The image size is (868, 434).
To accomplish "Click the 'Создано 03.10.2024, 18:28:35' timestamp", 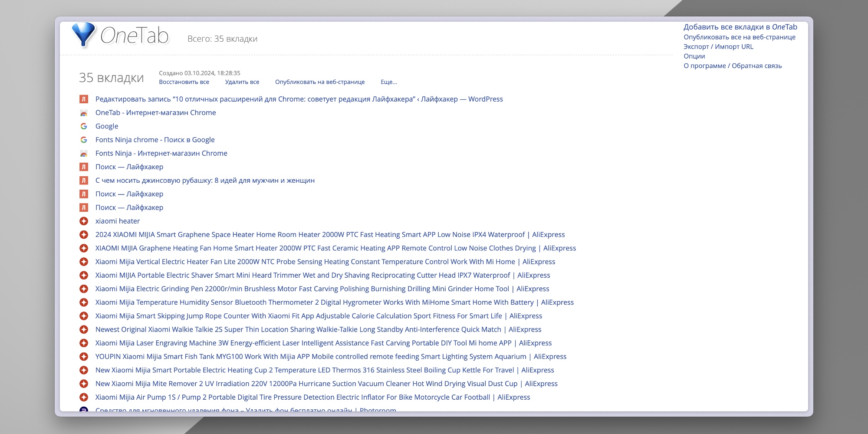I will [x=200, y=73].
